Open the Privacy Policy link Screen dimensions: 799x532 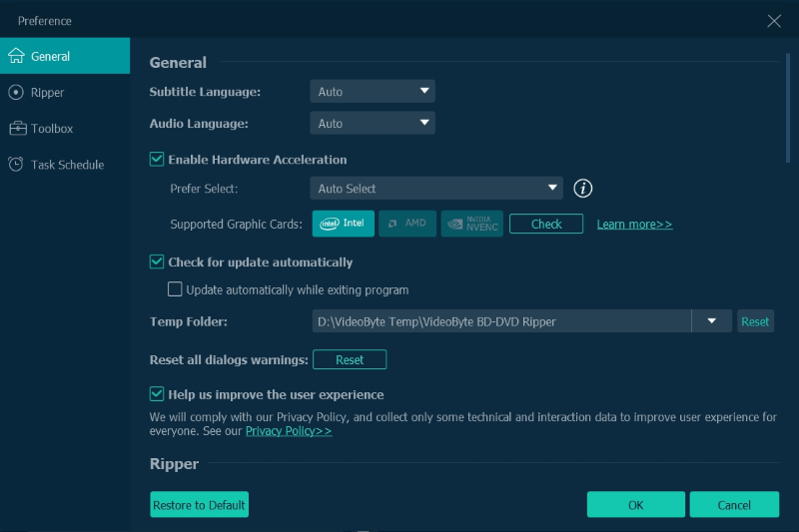pos(289,431)
